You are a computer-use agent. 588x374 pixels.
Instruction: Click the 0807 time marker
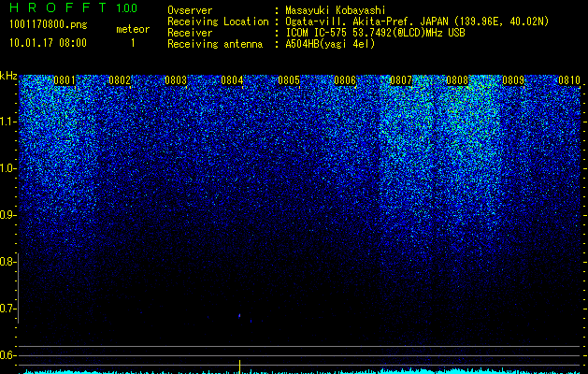401,80
